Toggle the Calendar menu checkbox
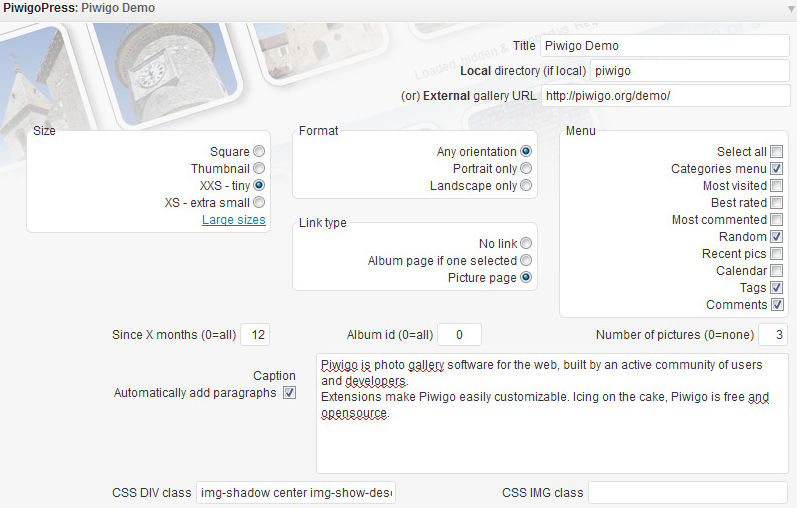 pos(776,271)
